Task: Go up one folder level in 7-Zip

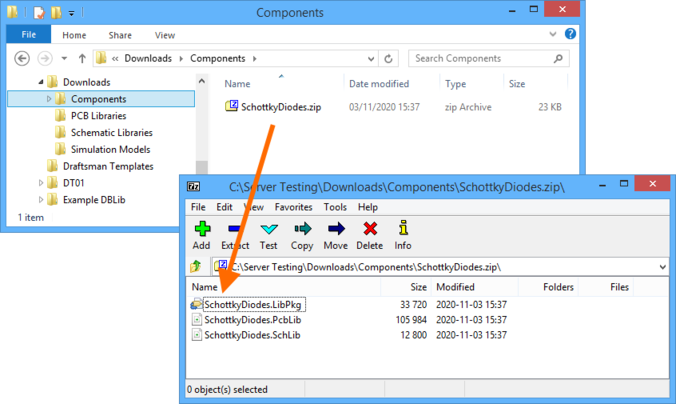Action: [196, 266]
